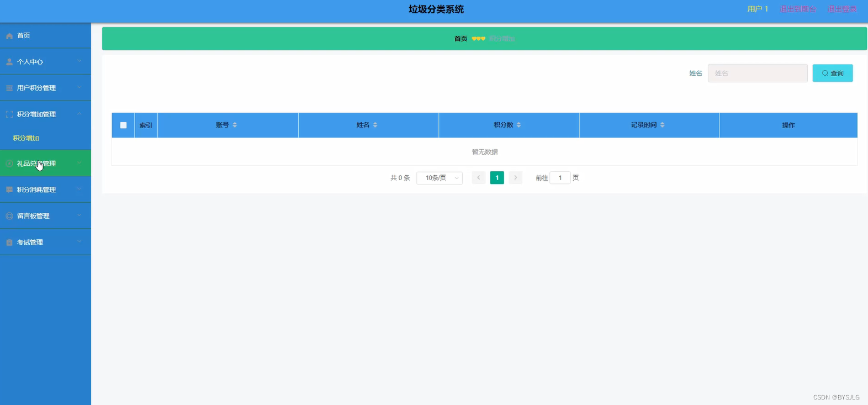The width and height of the screenshot is (868, 405).
Task: Expand the 个人中心 chevron
Action: click(80, 61)
